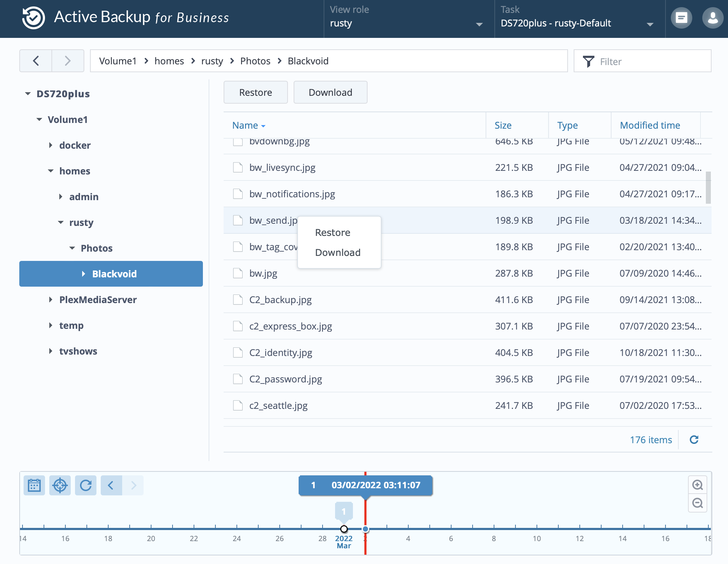Click the Active Backup for Business logo icon
Screen dimensions: 728x564
33,18
